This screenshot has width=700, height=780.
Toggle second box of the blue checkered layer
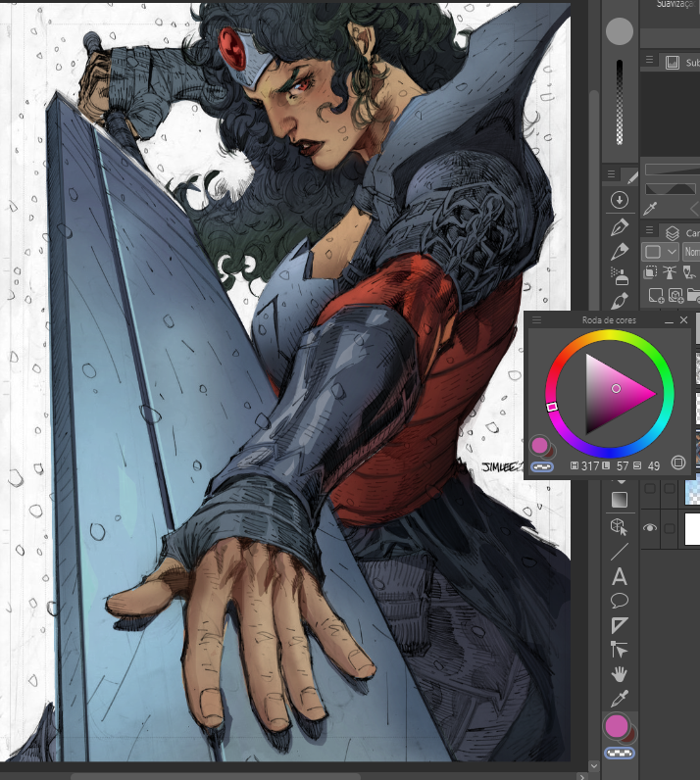coord(670,489)
